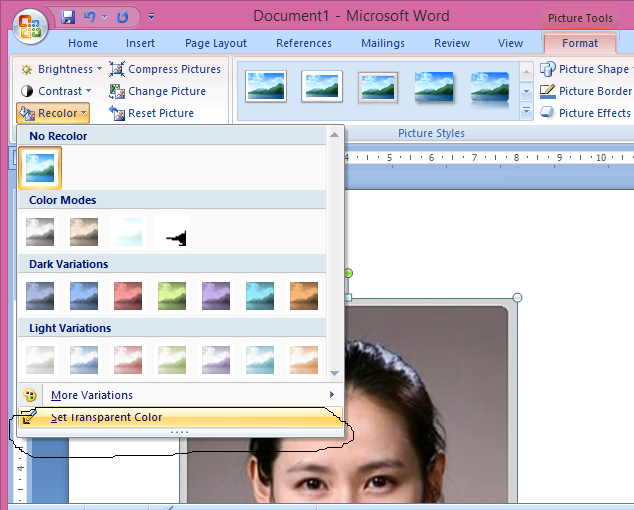Open the Customize Quick Access Toolbar dropdown
This screenshot has width=634, height=510.
pos(152,17)
